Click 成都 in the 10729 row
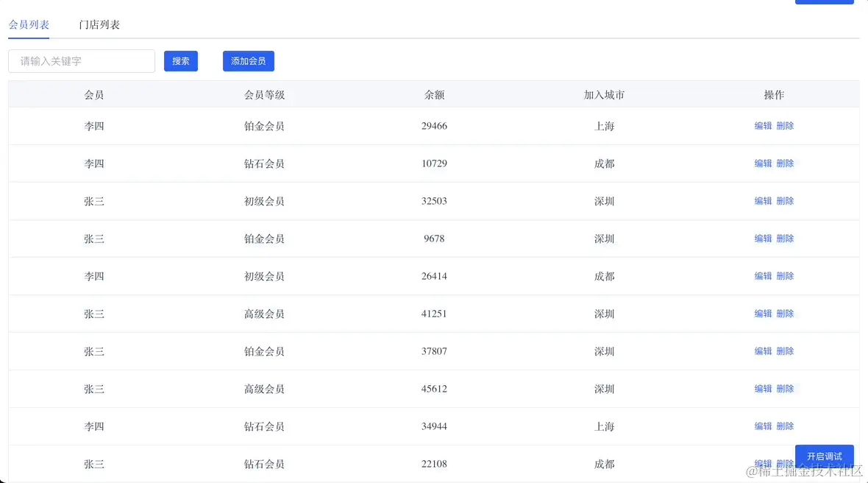This screenshot has width=868, height=483. 604,163
